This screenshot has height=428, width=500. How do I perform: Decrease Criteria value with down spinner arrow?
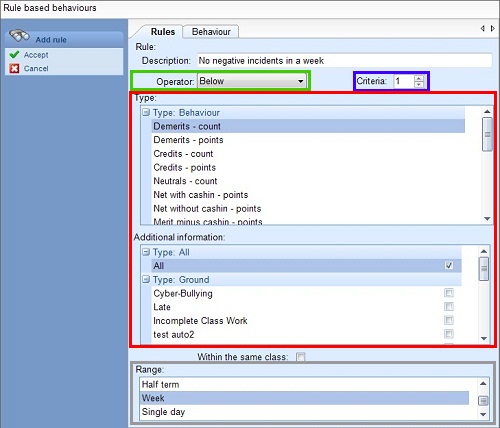(419, 84)
